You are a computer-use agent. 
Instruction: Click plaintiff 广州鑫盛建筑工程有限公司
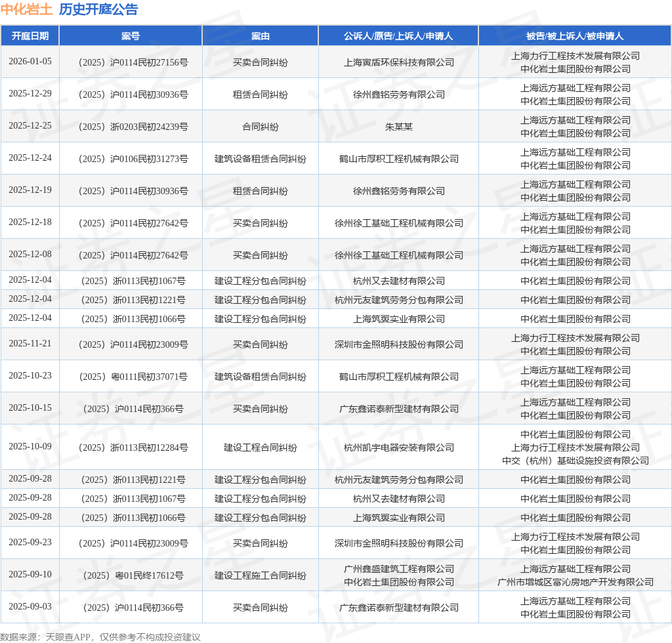(x=398, y=569)
